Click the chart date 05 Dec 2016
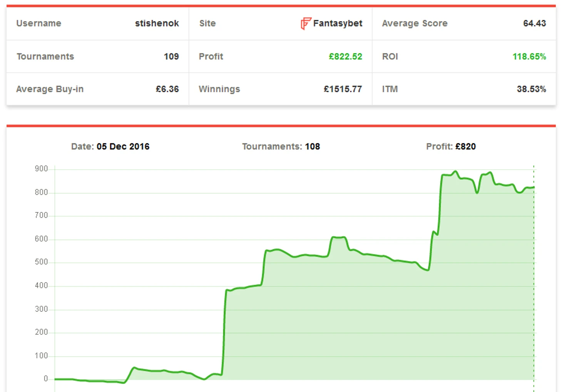 pyautogui.click(x=123, y=147)
